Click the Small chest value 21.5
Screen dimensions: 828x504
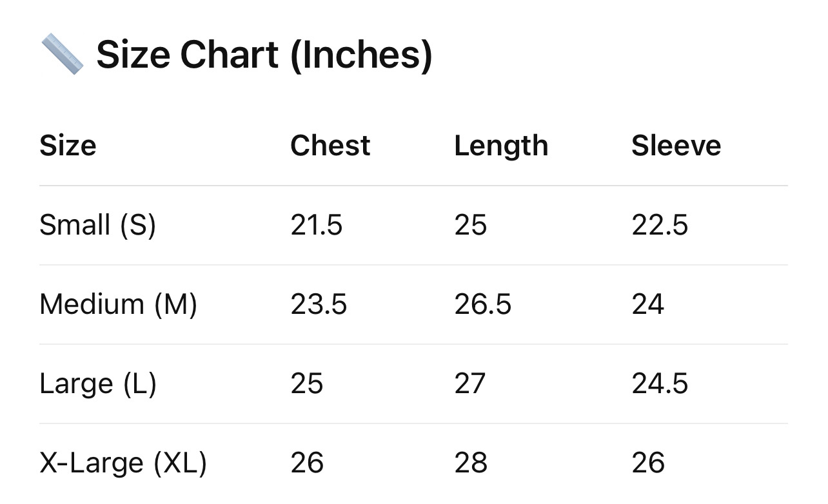click(316, 225)
